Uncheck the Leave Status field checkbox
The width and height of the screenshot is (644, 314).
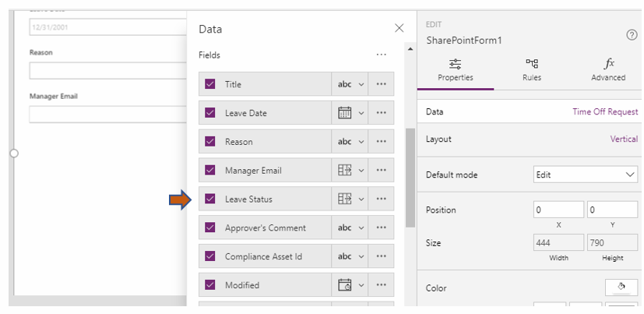pyautogui.click(x=210, y=199)
